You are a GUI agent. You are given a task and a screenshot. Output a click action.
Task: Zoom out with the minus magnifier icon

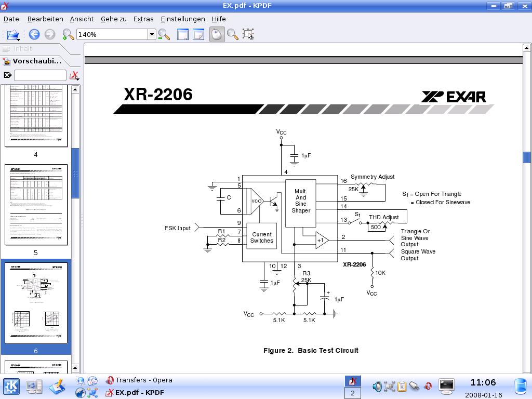coord(164,35)
